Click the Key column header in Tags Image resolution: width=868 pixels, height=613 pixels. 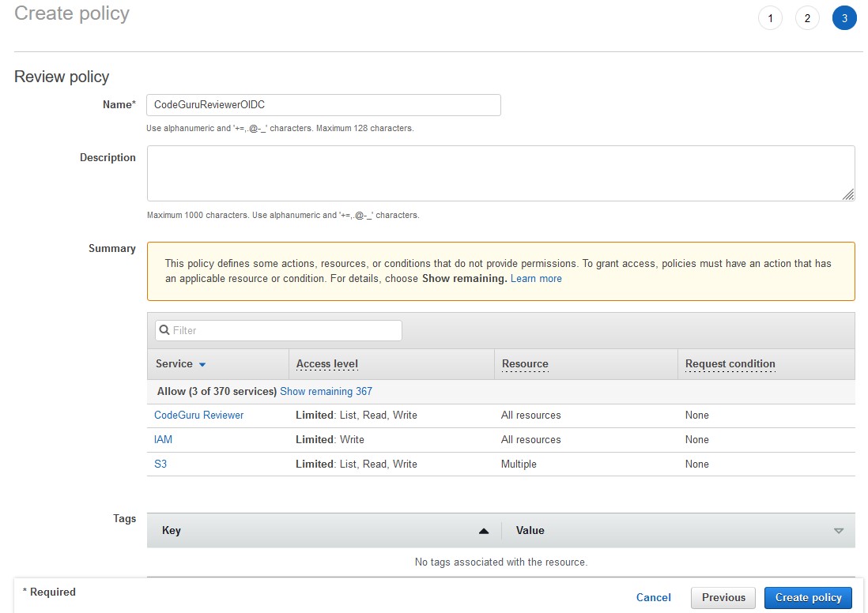click(x=172, y=530)
